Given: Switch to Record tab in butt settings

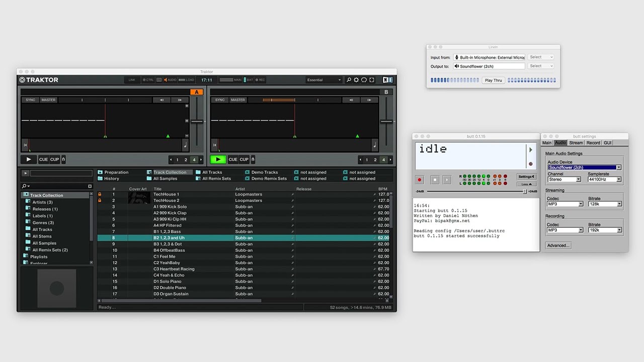Looking at the screenshot, I should pyautogui.click(x=593, y=143).
